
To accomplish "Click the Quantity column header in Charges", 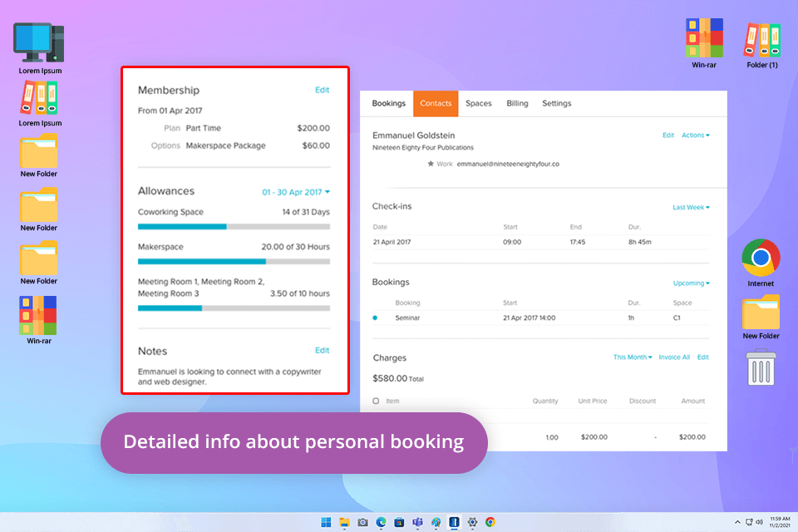I will click(x=545, y=401).
